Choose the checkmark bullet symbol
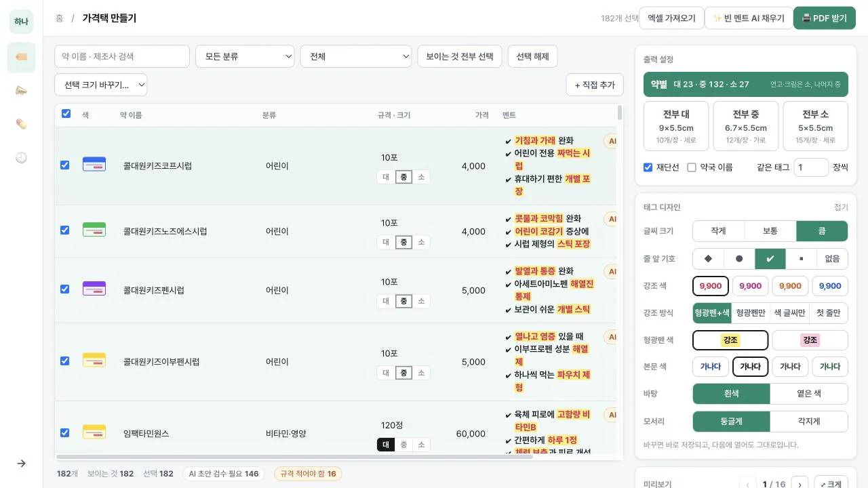Image resolution: width=868 pixels, height=488 pixels. pos(770,258)
